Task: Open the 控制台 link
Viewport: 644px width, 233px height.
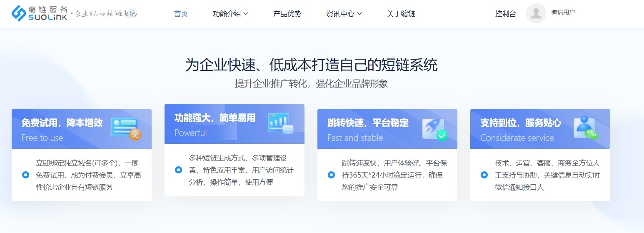Action: click(505, 14)
